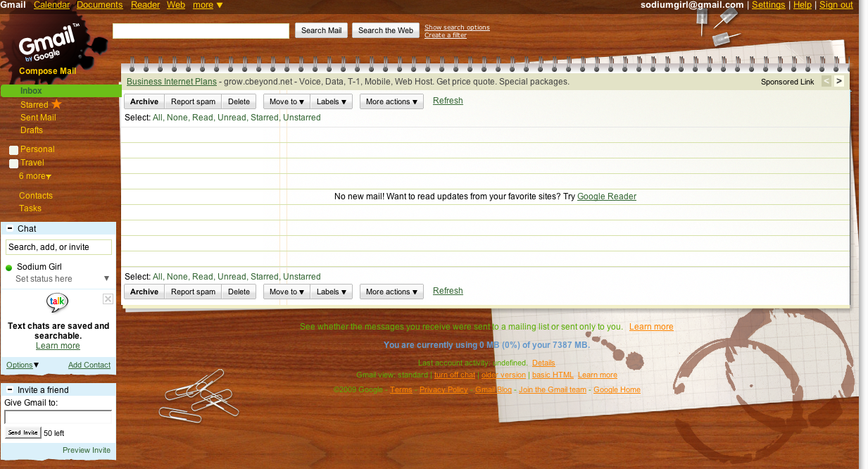
Task: Click the Search Mail button
Action: [322, 30]
